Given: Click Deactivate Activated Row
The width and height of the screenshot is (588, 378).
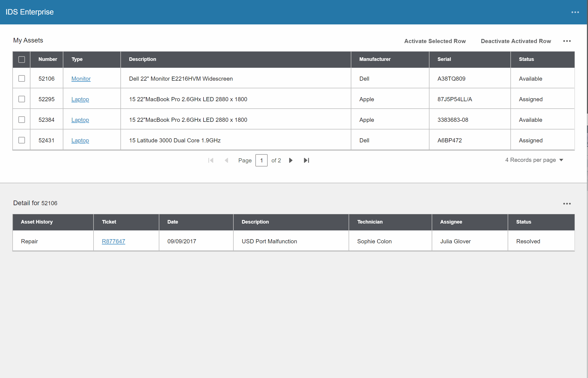Looking at the screenshot, I should [516, 41].
